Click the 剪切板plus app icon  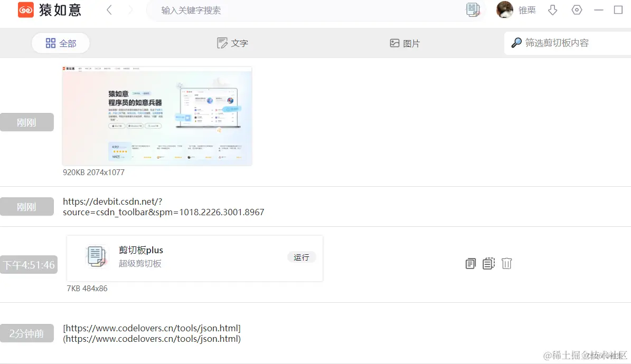coord(97,256)
